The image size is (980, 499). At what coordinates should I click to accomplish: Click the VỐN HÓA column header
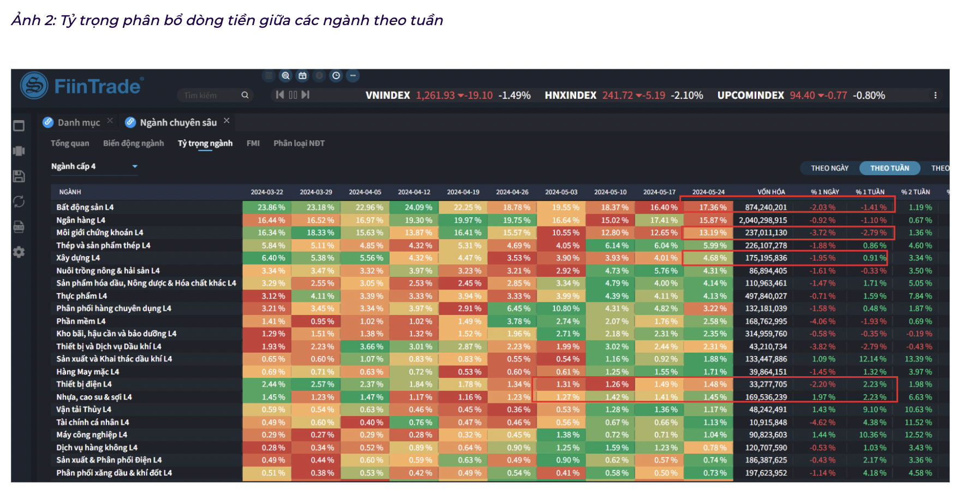pos(771,192)
